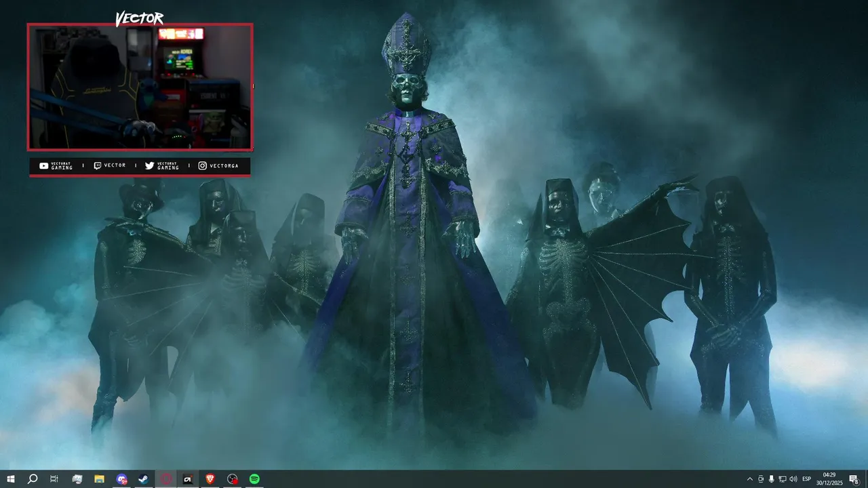Change the ESP input language
This screenshot has width=868, height=488.
[x=807, y=479]
